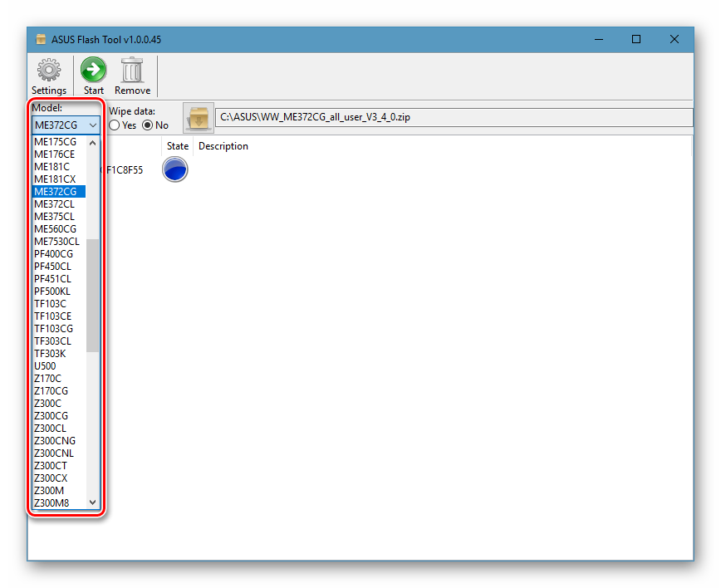Pick PF450CL in the model list

(x=59, y=267)
